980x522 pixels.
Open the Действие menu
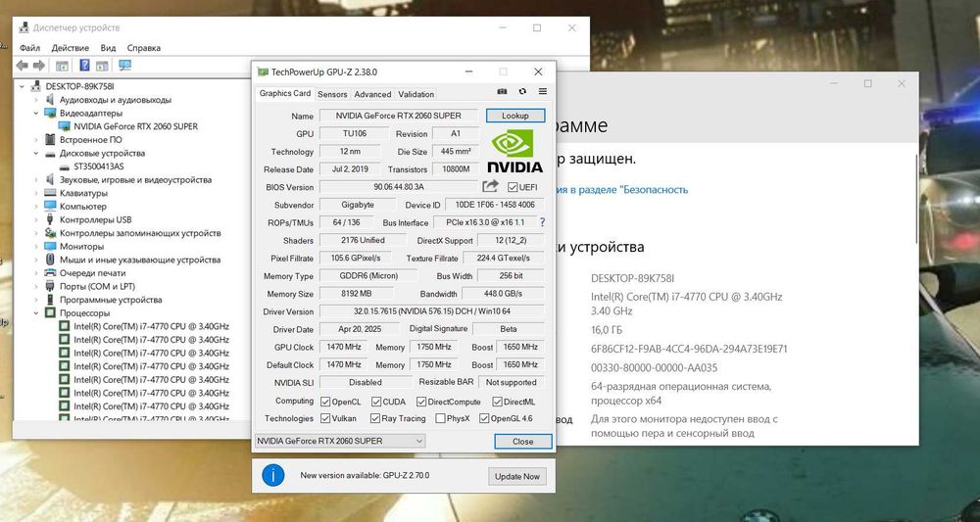coord(70,48)
